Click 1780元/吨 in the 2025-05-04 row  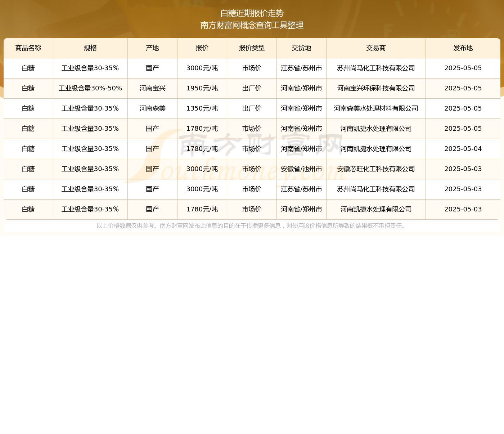click(202, 149)
